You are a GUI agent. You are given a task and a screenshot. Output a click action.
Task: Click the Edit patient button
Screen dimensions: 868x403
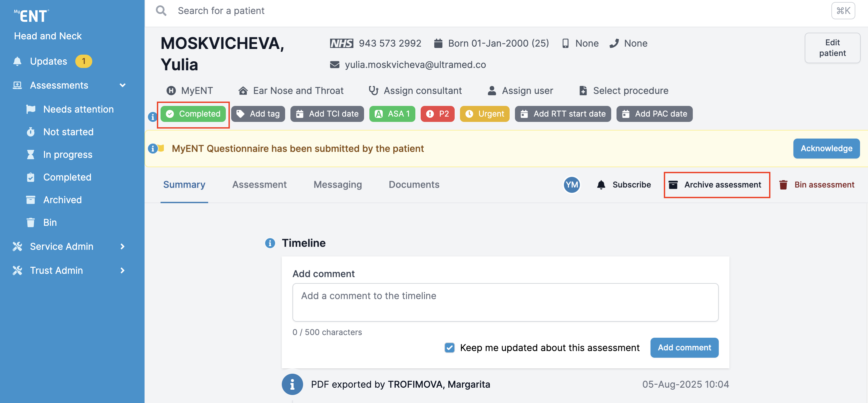832,48
